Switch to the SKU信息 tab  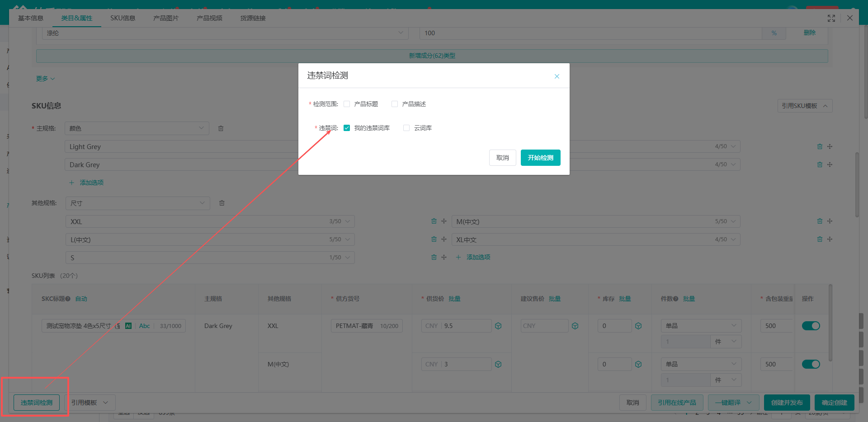pos(123,18)
